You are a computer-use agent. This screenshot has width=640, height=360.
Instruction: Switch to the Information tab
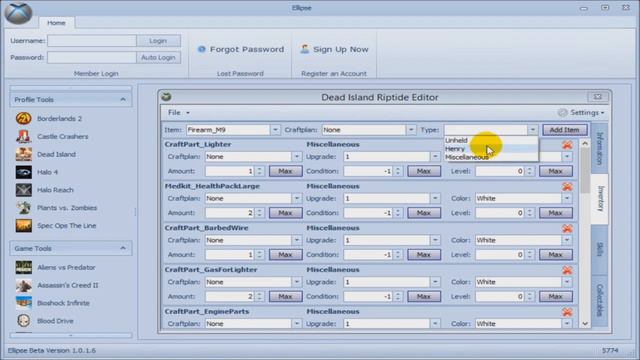click(599, 148)
